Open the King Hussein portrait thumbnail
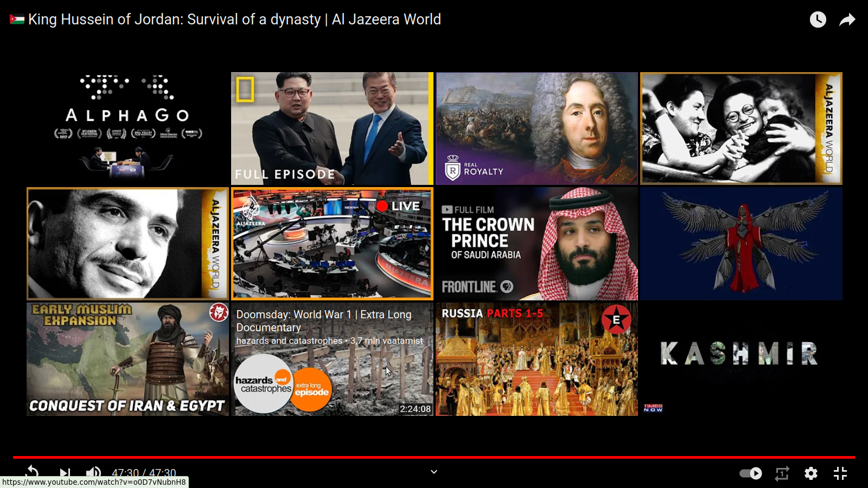 tap(127, 244)
